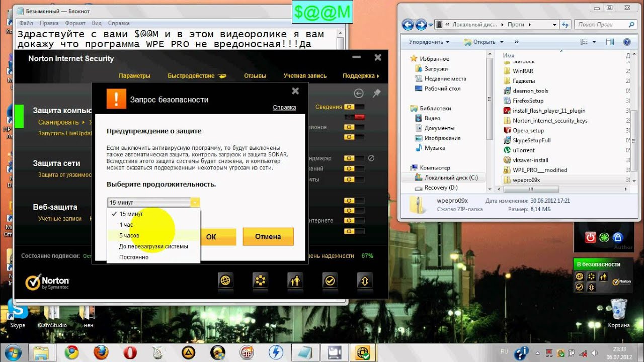Open Notepad Файл menu
Image resolution: width=644 pixels, height=362 pixels.
[x=26, y=23]
